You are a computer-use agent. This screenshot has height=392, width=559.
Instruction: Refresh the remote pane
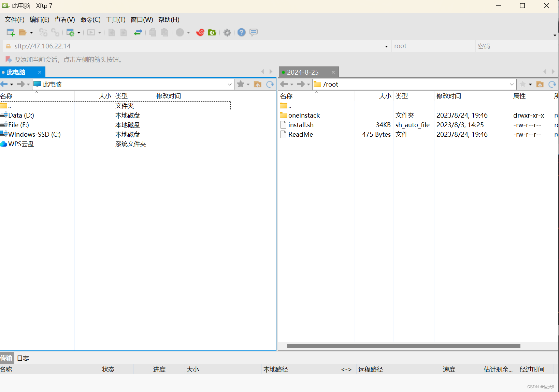click(x=552, y=84)
